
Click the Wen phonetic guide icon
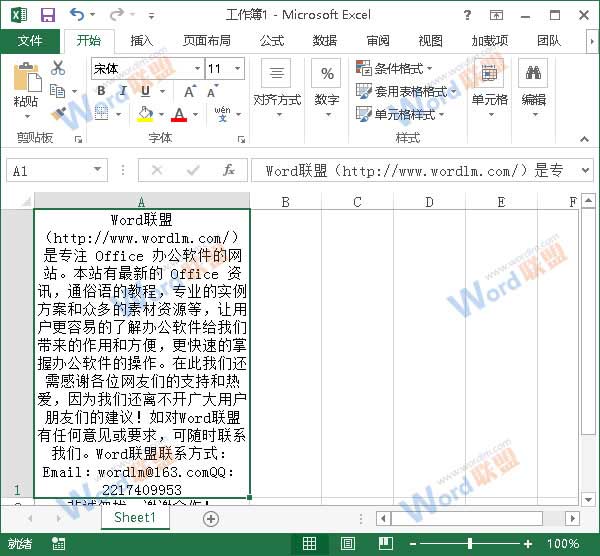222,114
